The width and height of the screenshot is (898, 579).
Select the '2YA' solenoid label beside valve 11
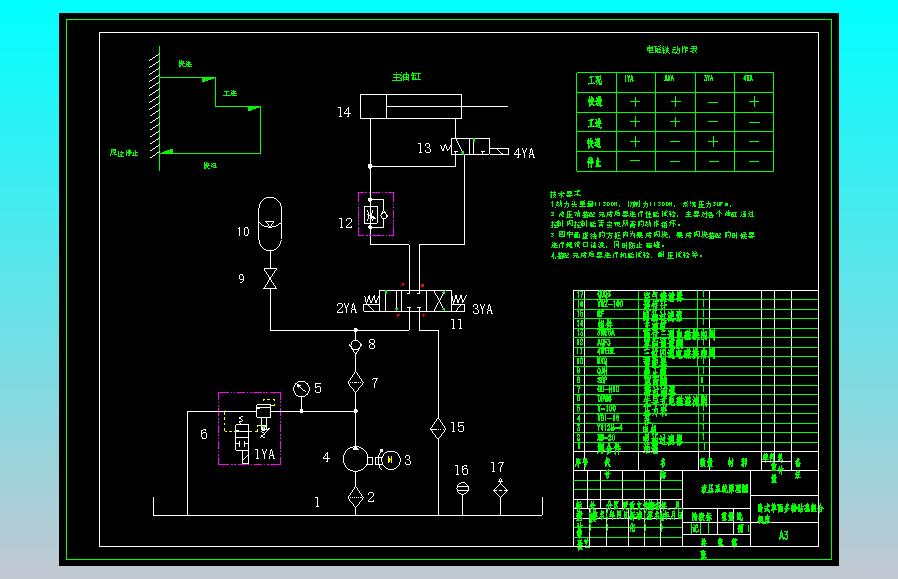[x=346, y=308]
